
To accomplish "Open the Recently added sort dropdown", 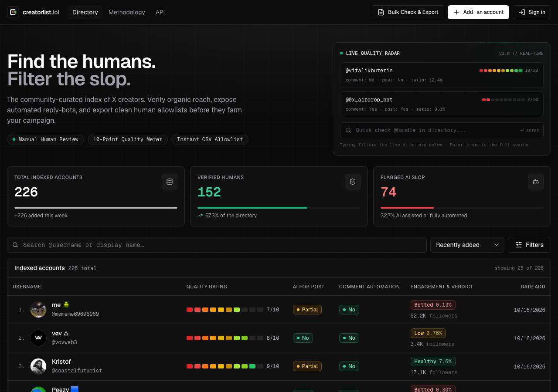I will pyautogui.click(x=467, y=245).
